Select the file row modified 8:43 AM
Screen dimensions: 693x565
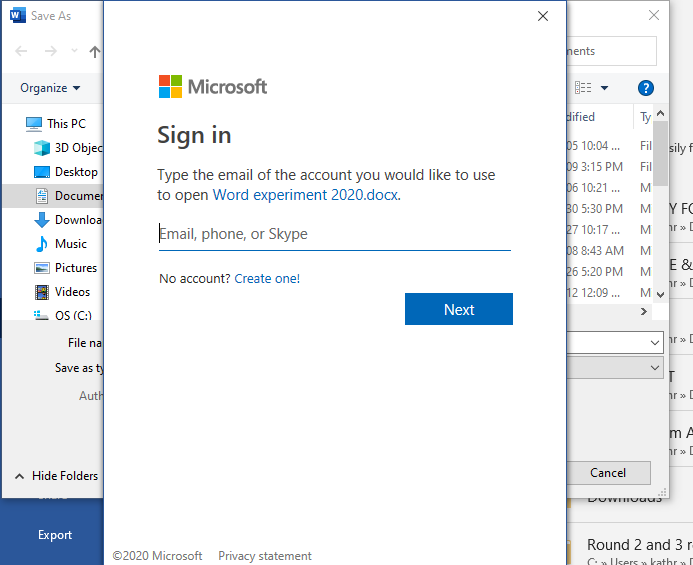click(609, 251)
